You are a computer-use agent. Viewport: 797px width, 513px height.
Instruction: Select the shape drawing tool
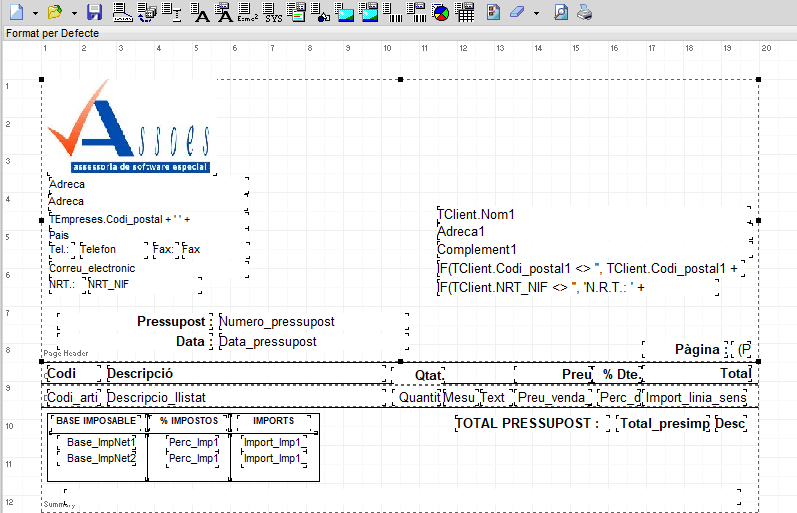(320, 12)
